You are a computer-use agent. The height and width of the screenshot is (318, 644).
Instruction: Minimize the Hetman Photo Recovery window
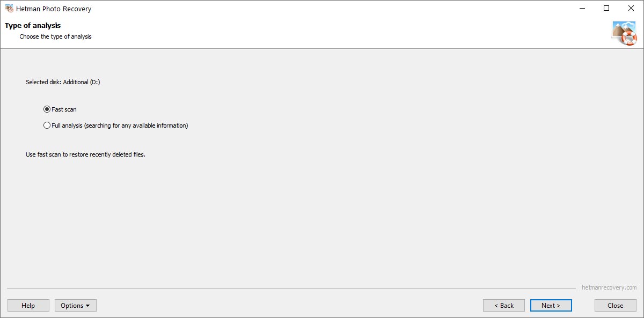tap(582, 9)
